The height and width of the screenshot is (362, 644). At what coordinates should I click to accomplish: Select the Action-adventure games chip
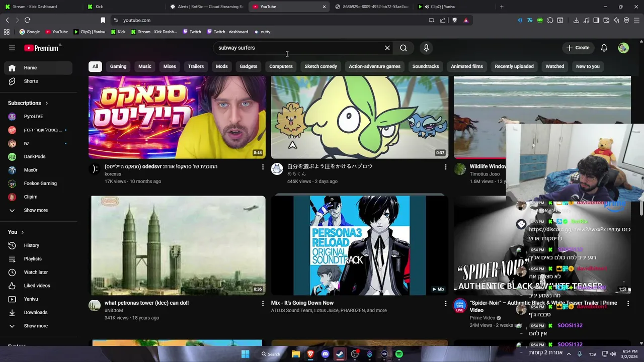click(x=374, y=66)
